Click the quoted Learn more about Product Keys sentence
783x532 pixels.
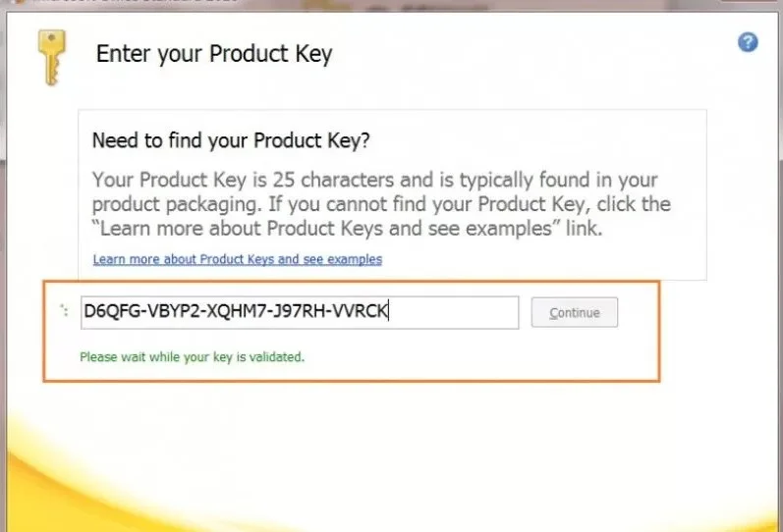tap(347, 229)
